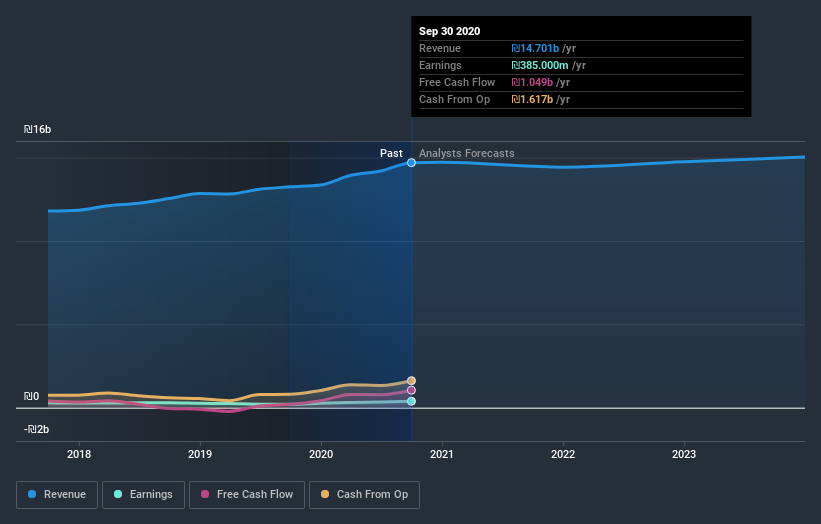Click the -₪2b y-axis label
The width and height of the screenshot is (821, 524).
[36, 429]
